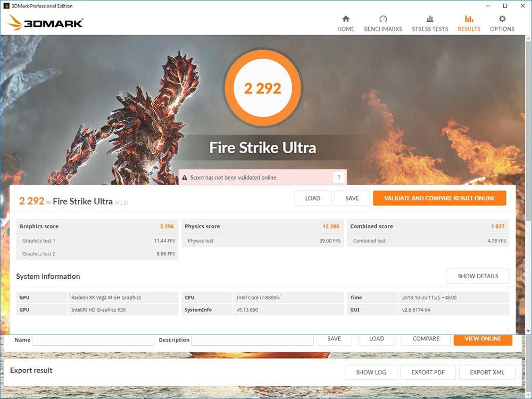Screen dimensions: 532x399
Task: Export result as XML
Action: 487,372
